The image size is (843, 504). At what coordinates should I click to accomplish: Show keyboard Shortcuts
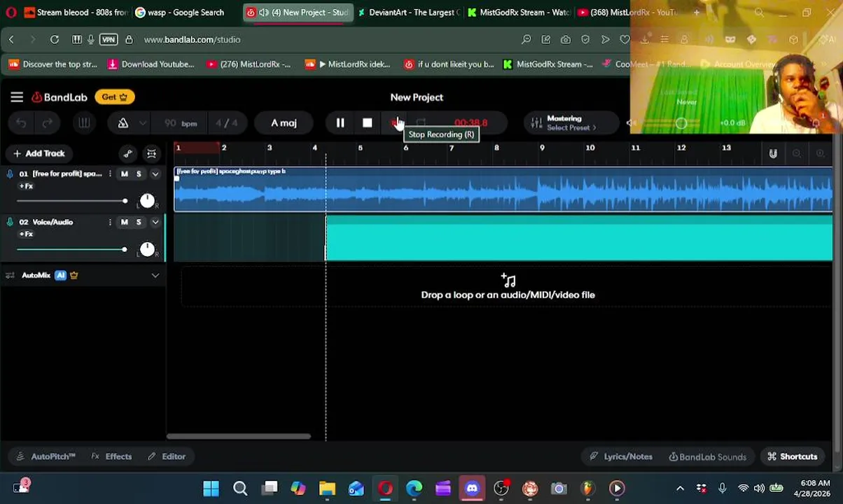[792, 456]
